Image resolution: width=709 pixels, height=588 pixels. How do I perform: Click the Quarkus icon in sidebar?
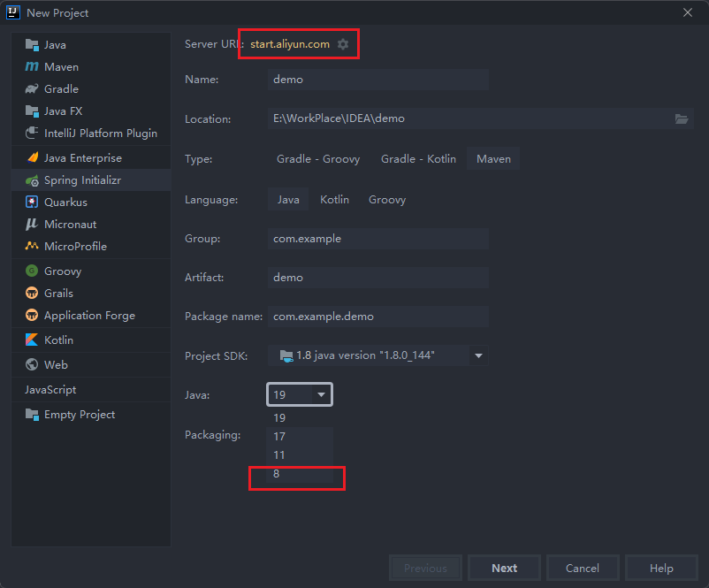pyautogui.click(x=32, y=202)
